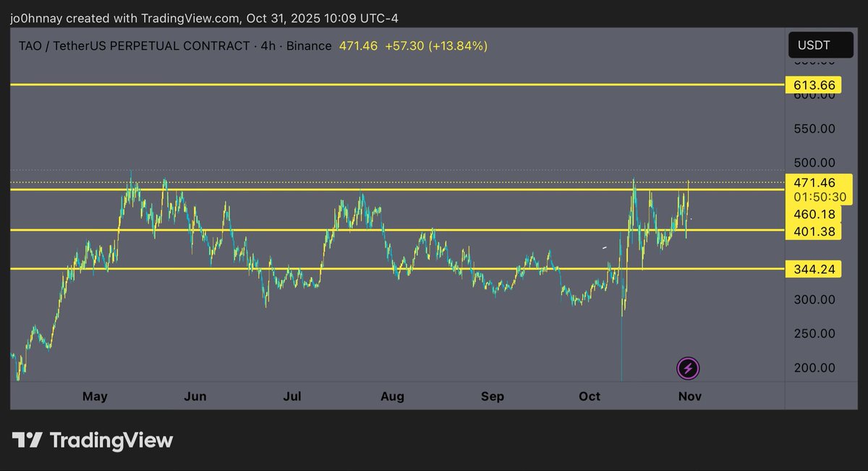This screenshot has height=471, width=868.
Task: Select the 401.38 price level label
Action: click(x=814, y=231)
